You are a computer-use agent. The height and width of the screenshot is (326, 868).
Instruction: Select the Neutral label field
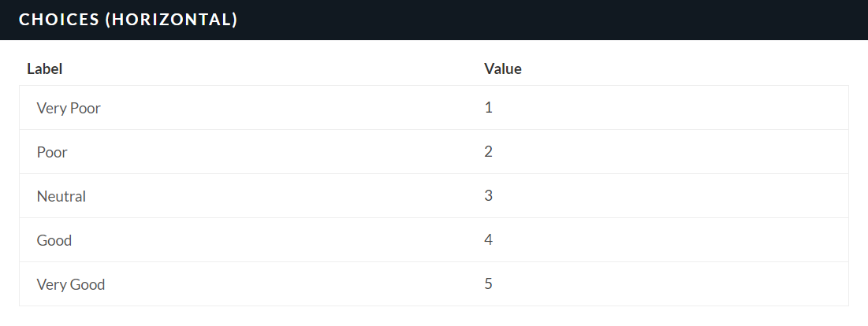(61, 196)
